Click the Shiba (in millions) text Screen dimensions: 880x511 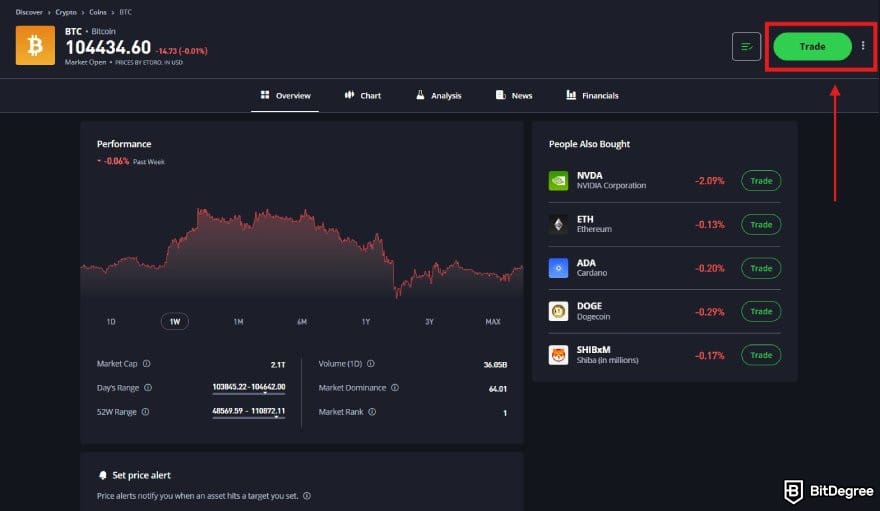(608, 361)
